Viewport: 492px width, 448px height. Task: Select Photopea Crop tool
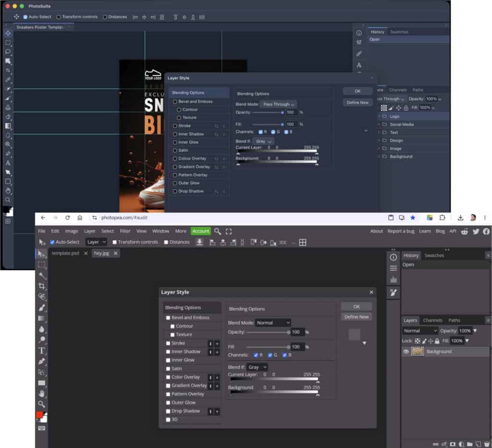click(x=42, y=286)
